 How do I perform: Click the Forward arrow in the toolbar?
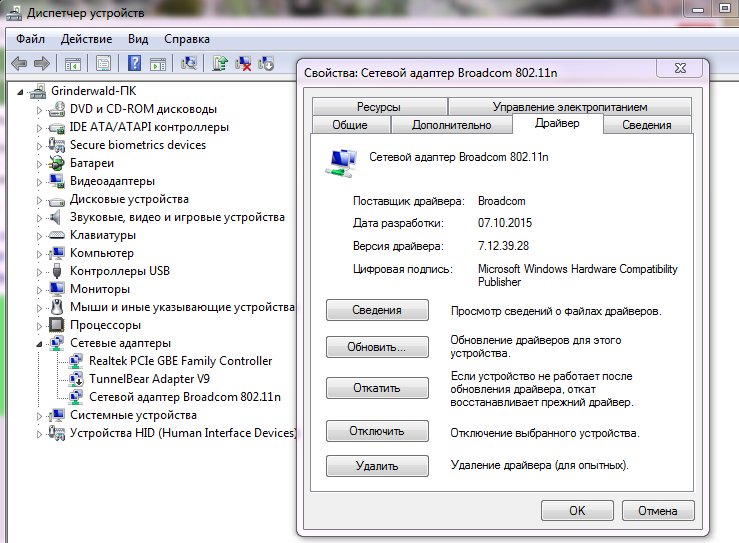coord(42,63)
